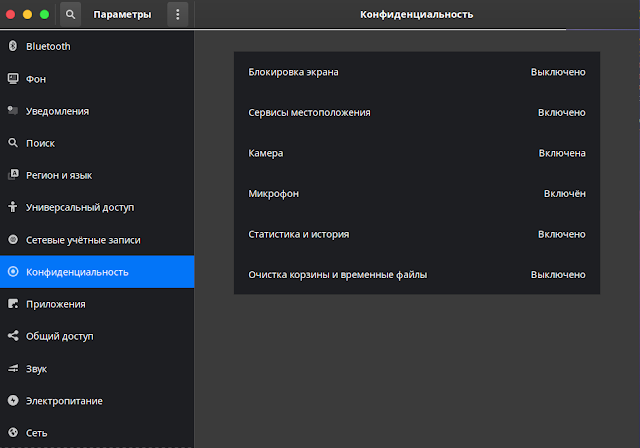Click the Фон monitor icon
This screenshot has width=640, height=448.
13,78
